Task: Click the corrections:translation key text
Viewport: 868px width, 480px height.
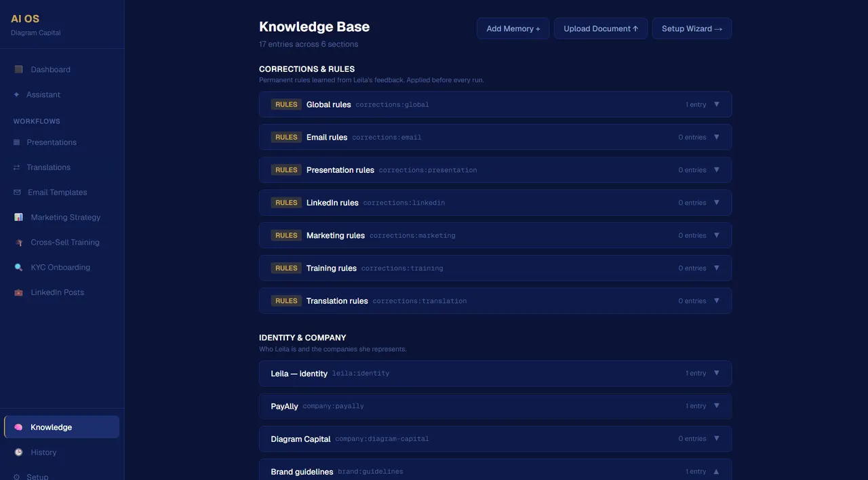Action: click(x=420, y=301)
